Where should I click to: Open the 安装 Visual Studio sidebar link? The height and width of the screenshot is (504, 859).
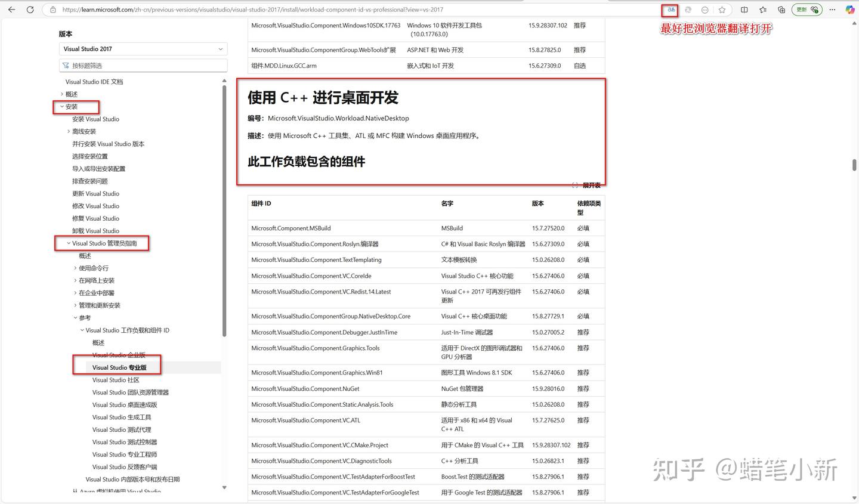[95, 119]
